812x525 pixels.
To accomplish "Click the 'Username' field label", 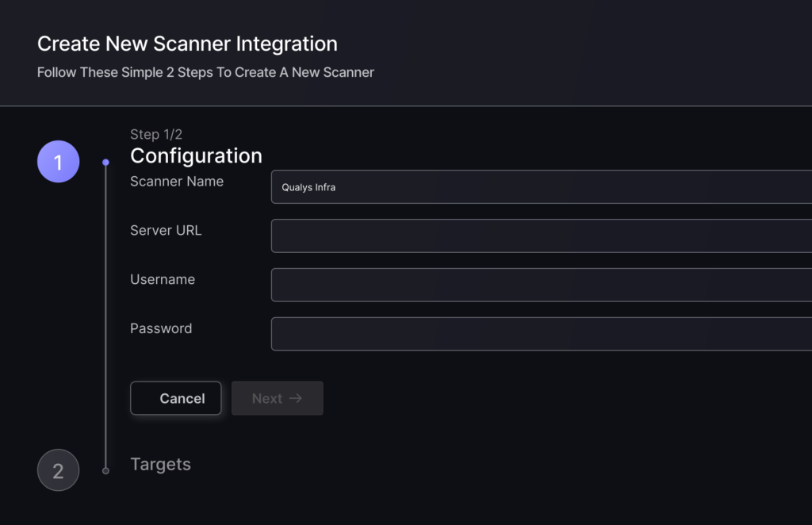I will 163,280.
